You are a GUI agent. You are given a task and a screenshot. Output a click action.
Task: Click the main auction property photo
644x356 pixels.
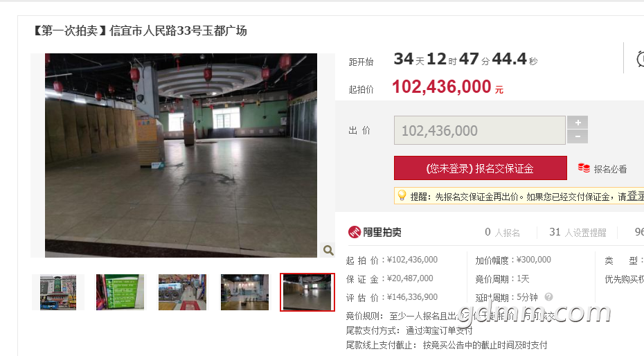(x=181, y=155)
